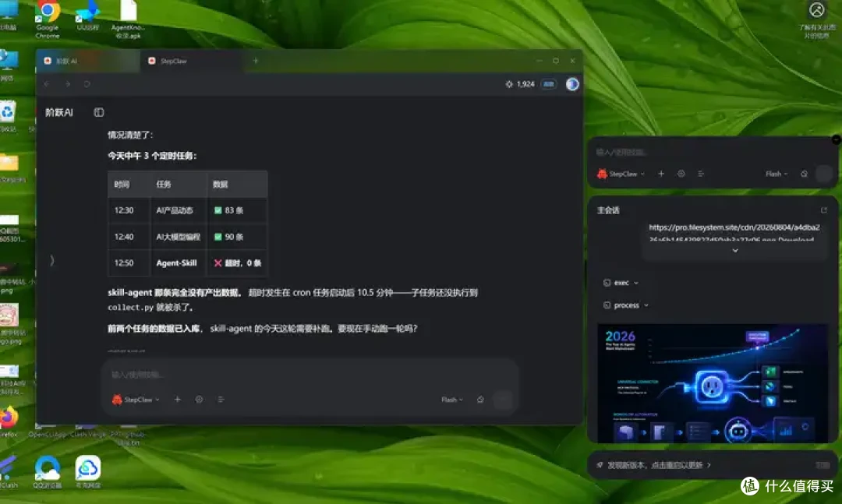Open a new tab with the plus button
The width and height of the screenshot is (842, 504).
[x=256, y=61]
